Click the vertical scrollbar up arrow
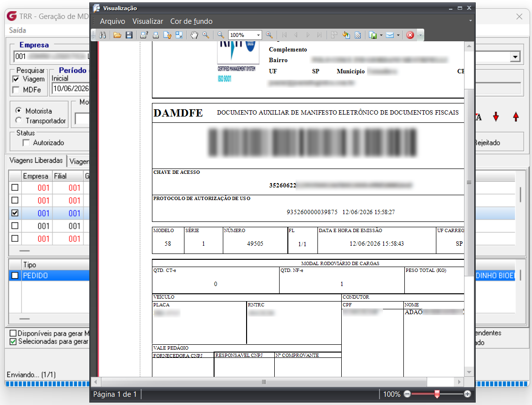This screenshot has height=405, width=532. click(469, 46)
